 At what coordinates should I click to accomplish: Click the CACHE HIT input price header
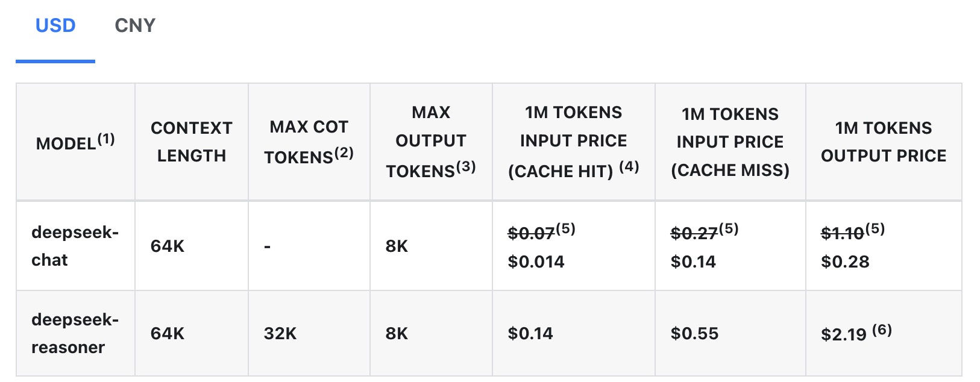tap(573, 142)
